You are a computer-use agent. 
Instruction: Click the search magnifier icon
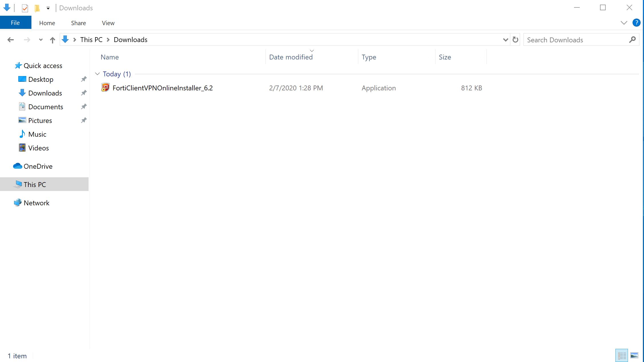tap(632, 40)
